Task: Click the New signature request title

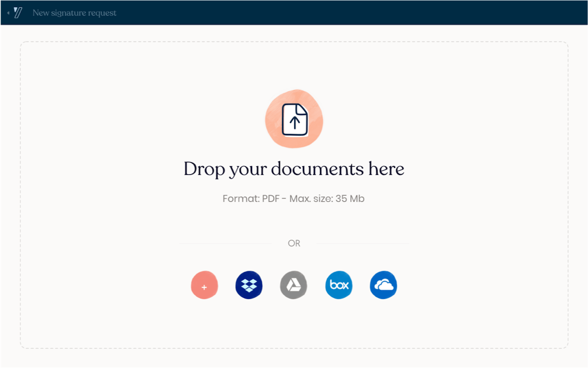Action: tap(74, 13)
